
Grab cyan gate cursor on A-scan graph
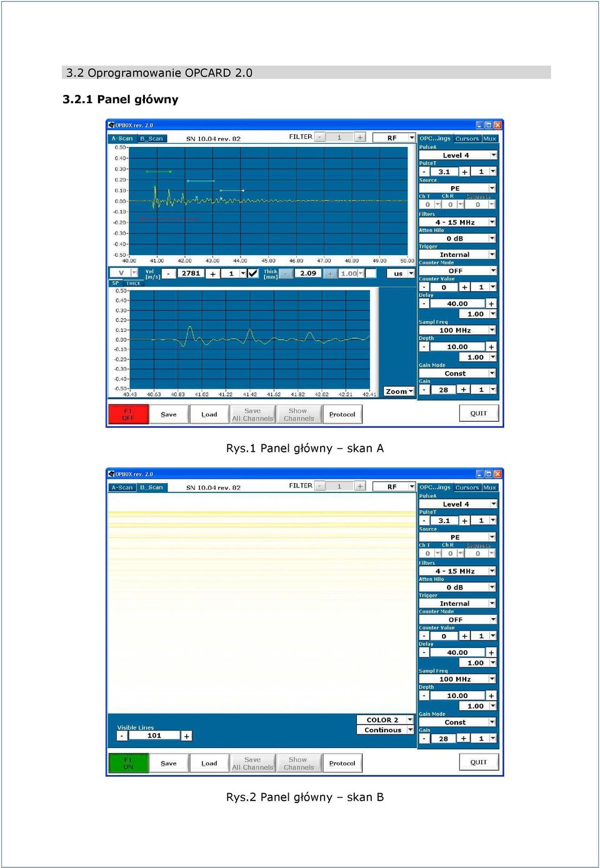(x=201, y=181)
